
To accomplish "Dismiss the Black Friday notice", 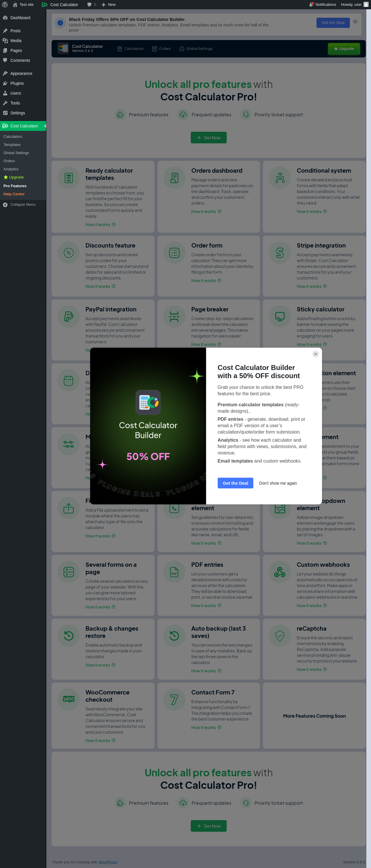I will [x=355, y=21].
